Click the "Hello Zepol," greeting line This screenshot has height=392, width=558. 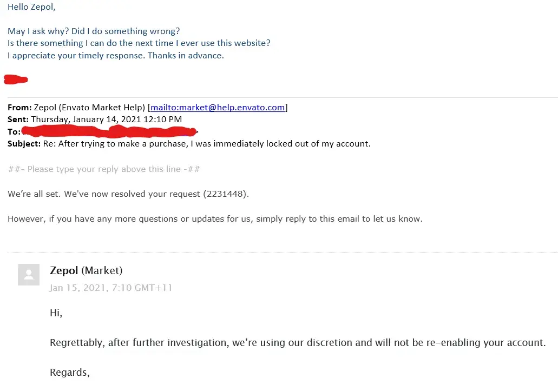tap(31, 8)
